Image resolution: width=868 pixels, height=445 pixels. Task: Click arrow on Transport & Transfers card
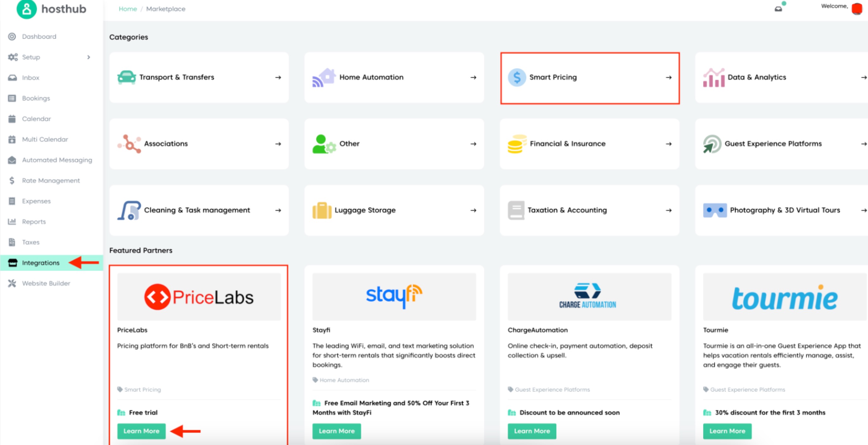point(278,78)
